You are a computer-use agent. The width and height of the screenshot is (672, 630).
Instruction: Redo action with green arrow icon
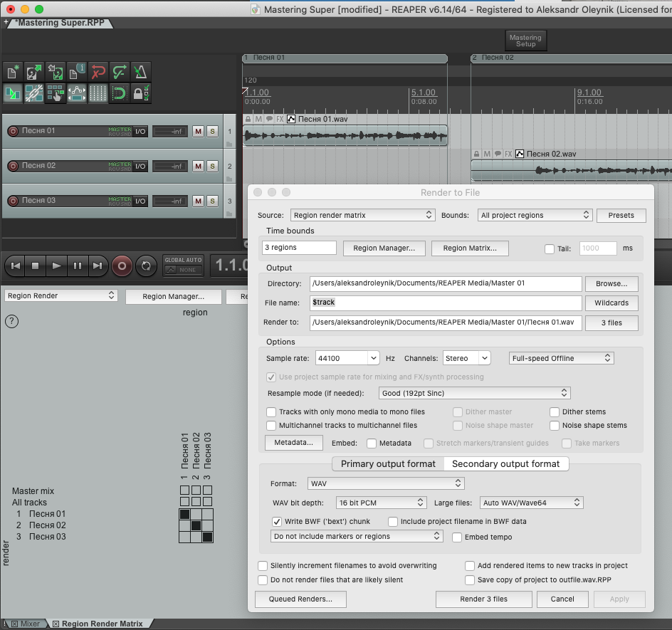[x=119, y=72]
